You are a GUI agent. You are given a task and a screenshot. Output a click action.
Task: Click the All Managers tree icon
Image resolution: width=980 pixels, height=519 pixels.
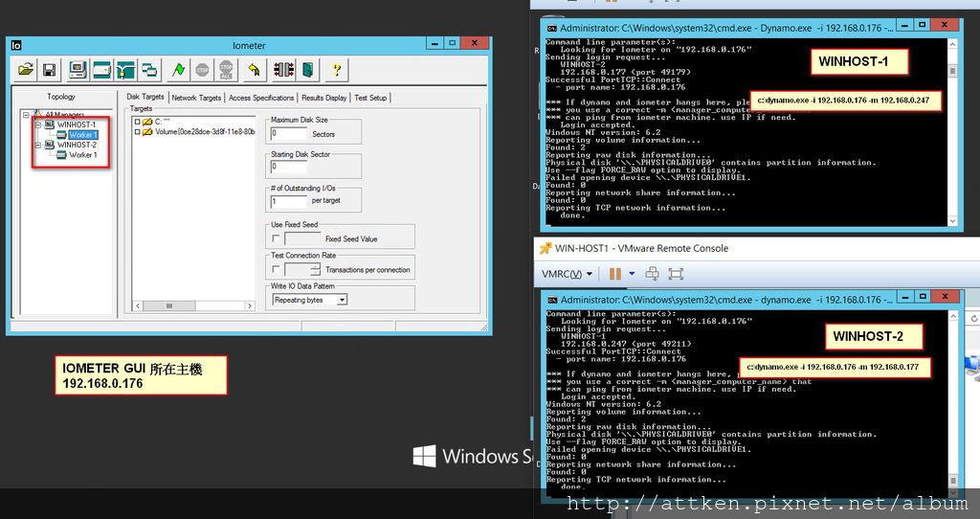click(37, 115)
